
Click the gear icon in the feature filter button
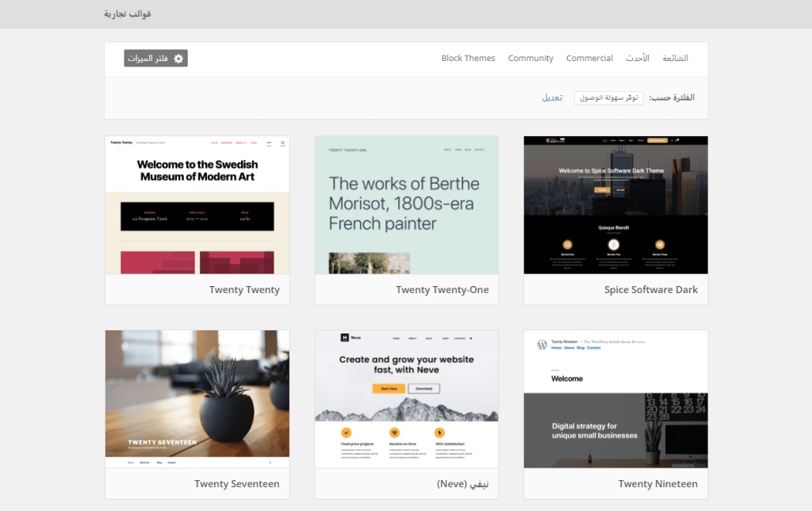[x=178, y=59]
